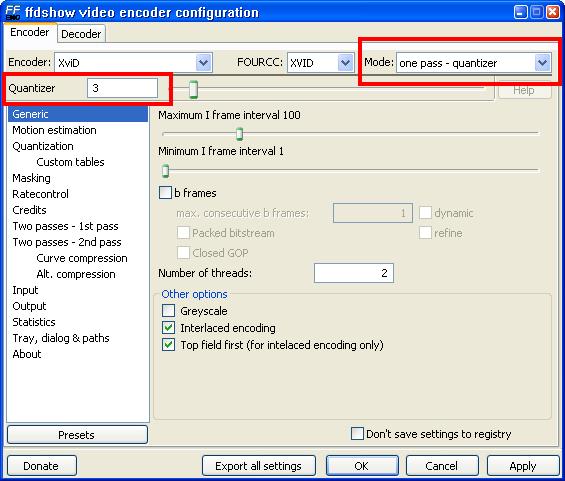Open Curve compression settings
Screen dimensions: 565x481
point(82,258)
